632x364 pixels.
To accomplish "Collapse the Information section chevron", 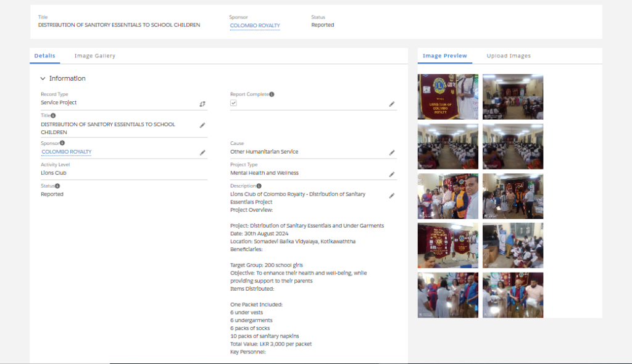I will (43, 78).
